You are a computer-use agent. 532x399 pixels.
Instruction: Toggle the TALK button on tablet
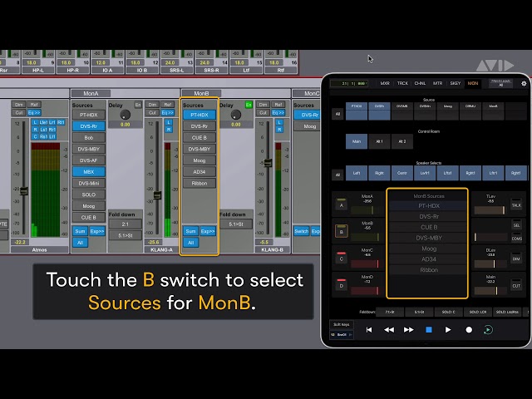coord(516,204)
